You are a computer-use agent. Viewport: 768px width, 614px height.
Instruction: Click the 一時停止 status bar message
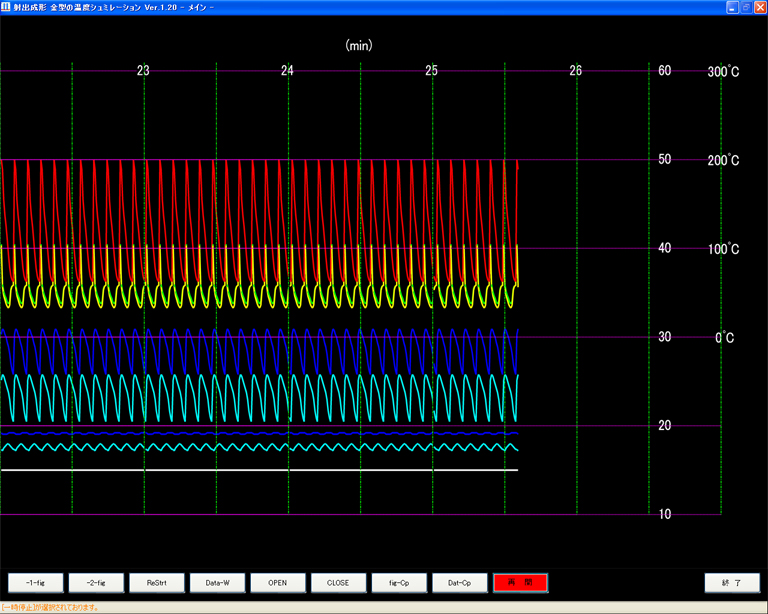(x=50, y=608)
